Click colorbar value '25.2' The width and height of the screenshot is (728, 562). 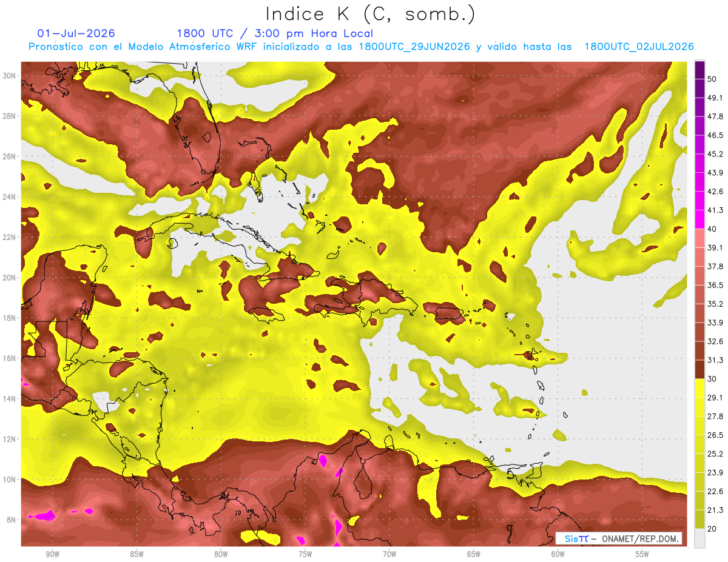716,454
